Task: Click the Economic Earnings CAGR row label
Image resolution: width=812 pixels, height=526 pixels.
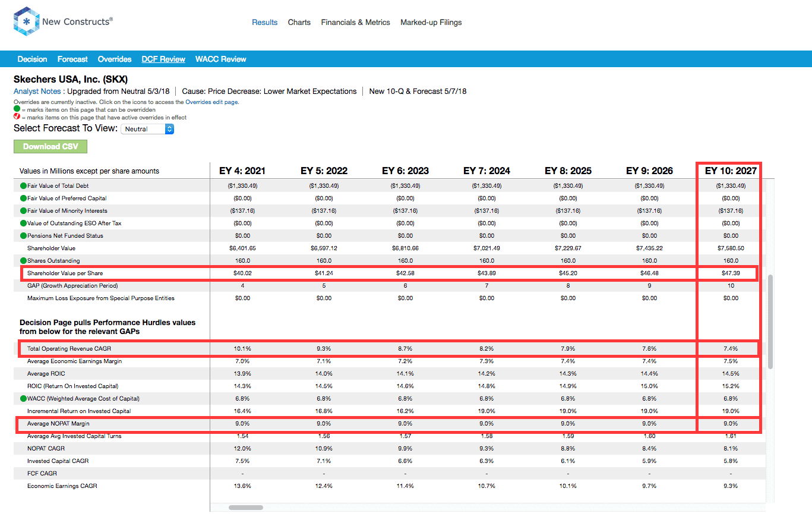Action: click(x=62, y=486)
